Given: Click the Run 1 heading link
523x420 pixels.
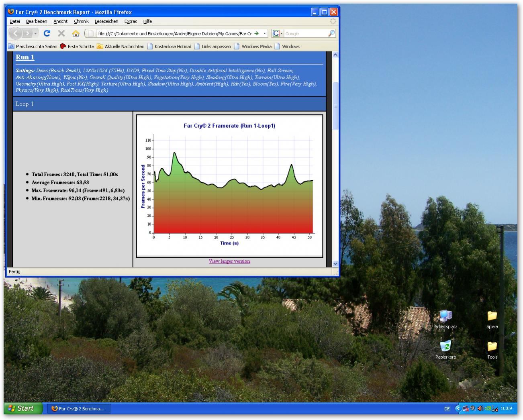Looking at the screenshot, I should click(x=25, y=57).
